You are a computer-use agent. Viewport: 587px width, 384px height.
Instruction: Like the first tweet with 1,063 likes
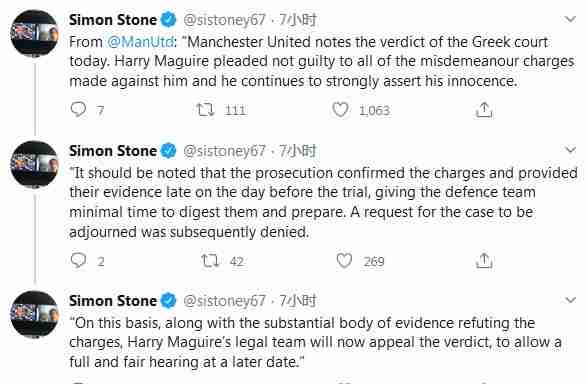point(340,110)
